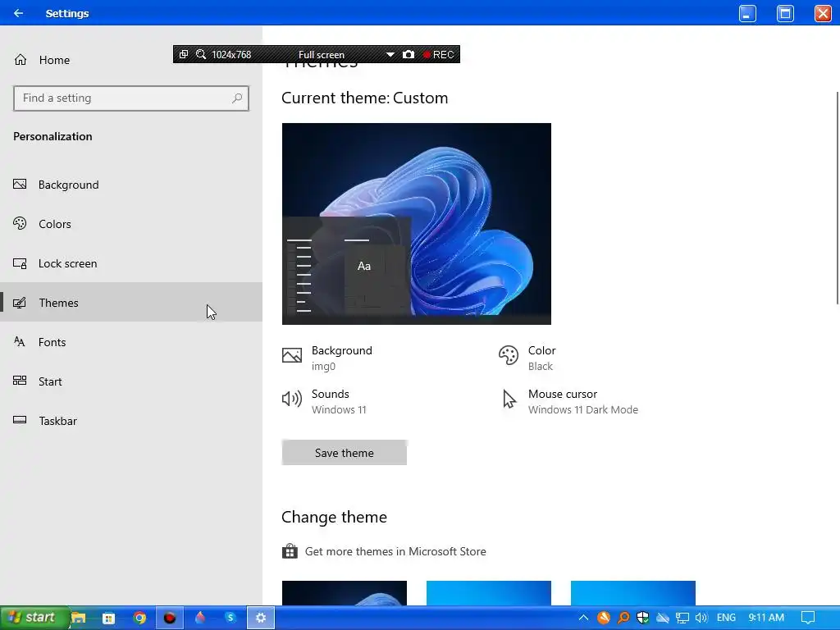Open the Start menu button

pyautogui.click(x=34, y=618)
